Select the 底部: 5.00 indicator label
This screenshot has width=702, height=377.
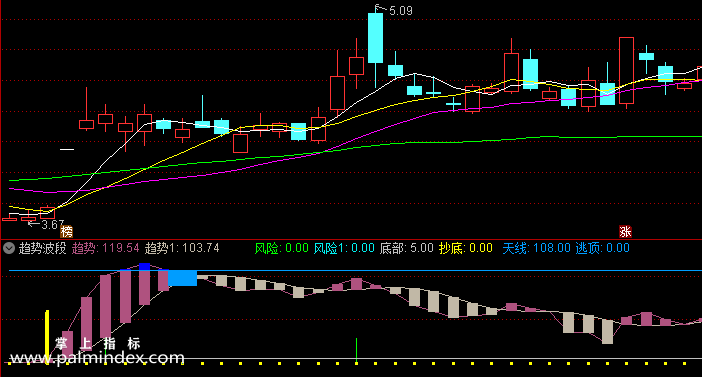coord(407,248)
